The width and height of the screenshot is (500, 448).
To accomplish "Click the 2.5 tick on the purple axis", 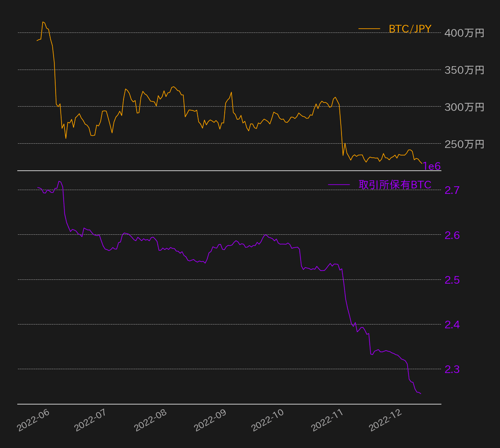I will (452, 280).
